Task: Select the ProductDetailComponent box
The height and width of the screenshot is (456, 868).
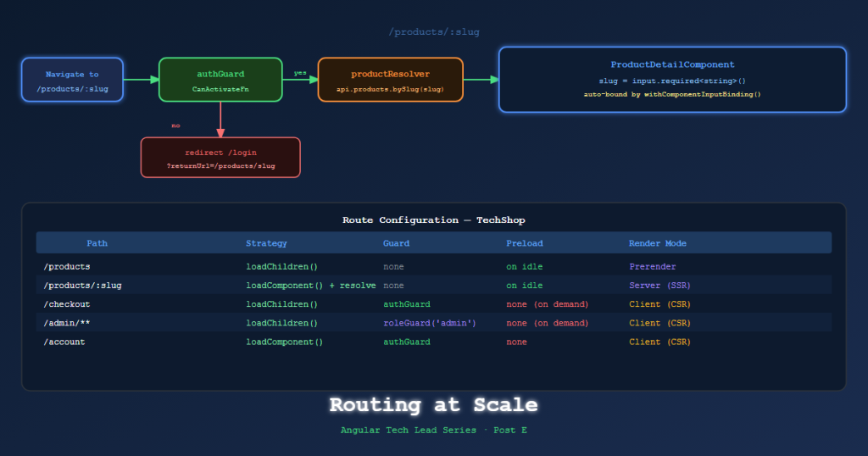Action: pos(672,80)
